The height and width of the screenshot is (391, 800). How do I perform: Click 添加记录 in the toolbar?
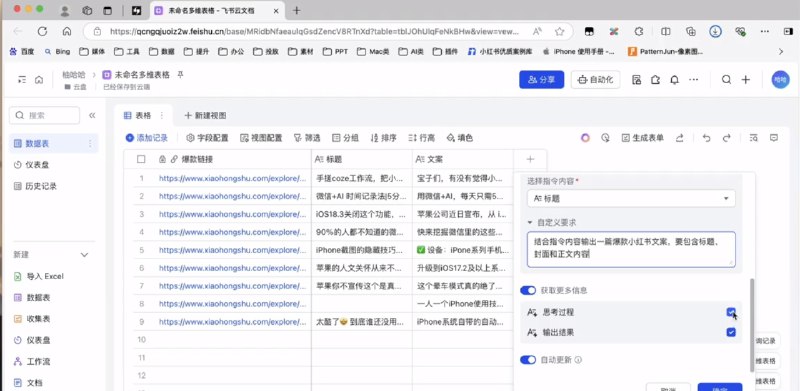(x=146, y=138)
